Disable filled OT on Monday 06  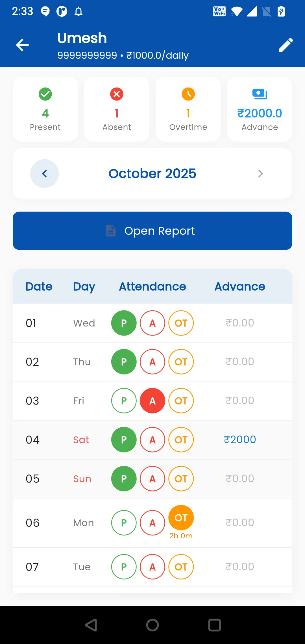point(181,517)
